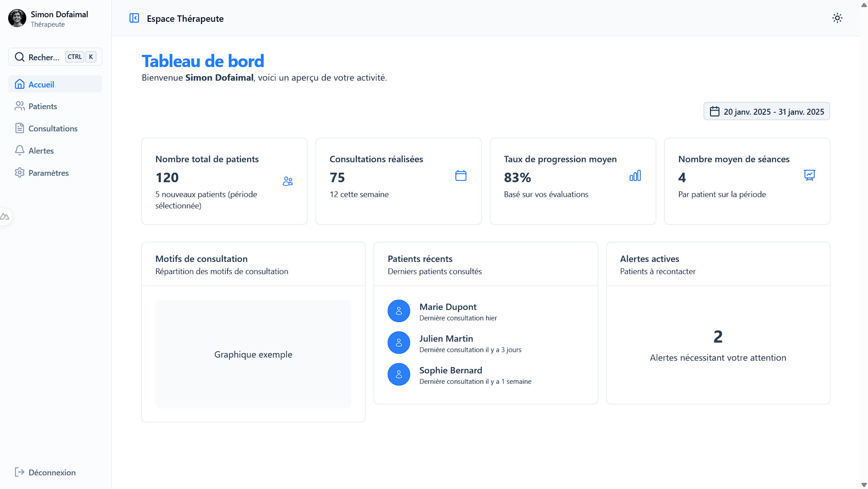Select patient name Sophie Bernard
The width and height of the screenshot is (868, 489).
pos(451,370)
